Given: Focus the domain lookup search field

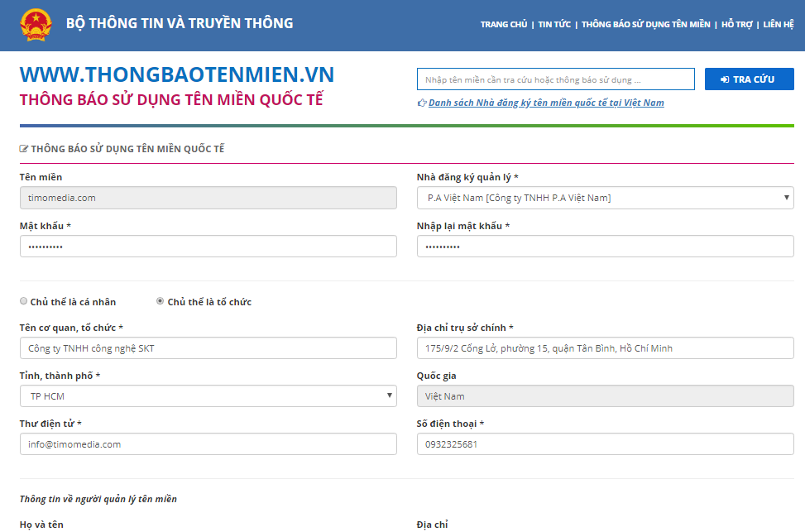Looking at the screenshot, I should tap(555, 79).
